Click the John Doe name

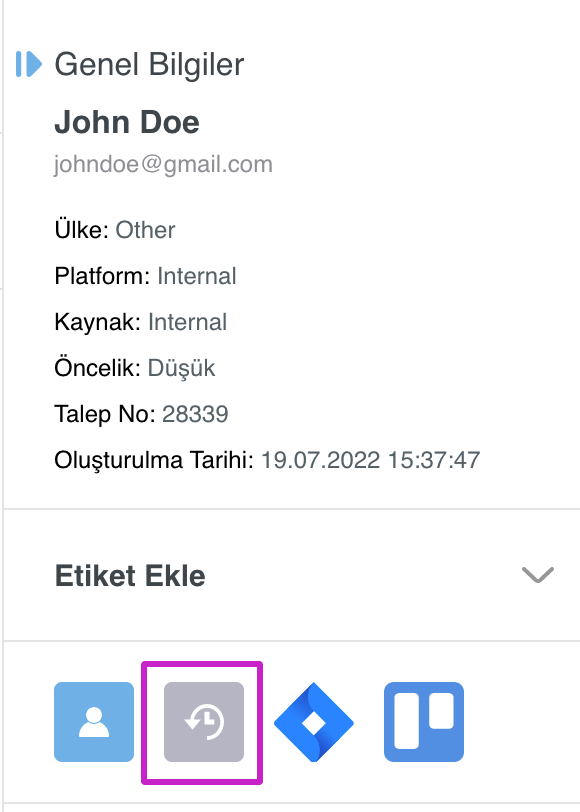pyautogui.click(x=127, y=122)
